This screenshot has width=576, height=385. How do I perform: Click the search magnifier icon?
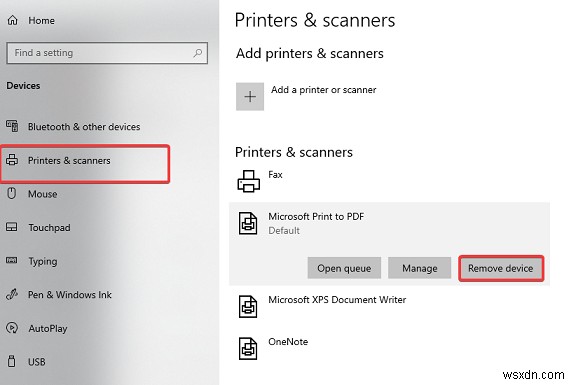(x=197, y=53)
